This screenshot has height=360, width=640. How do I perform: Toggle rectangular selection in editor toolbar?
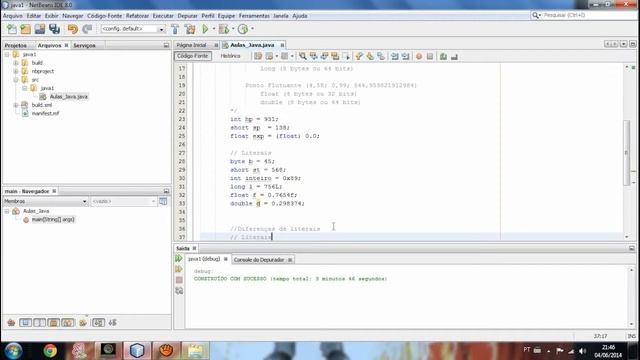346,56
